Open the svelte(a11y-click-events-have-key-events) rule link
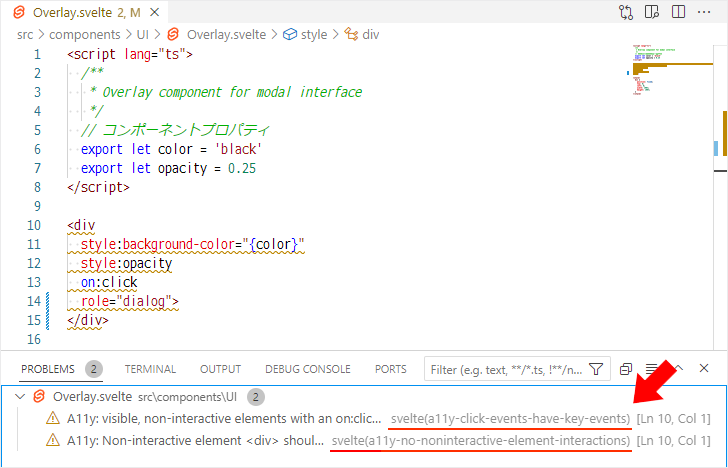This screenshot has height=468, width=728. pyautogui.click(x=511, y=419)
